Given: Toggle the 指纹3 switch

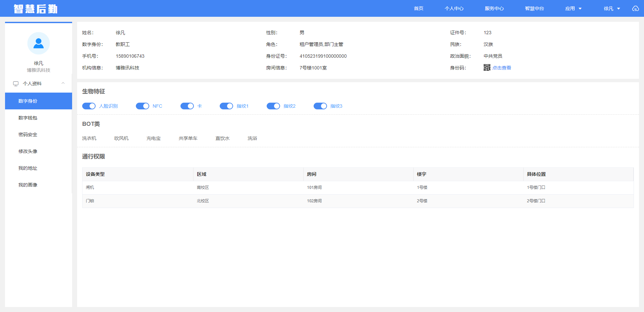Looking at the screenshot, I should point(320,106).
